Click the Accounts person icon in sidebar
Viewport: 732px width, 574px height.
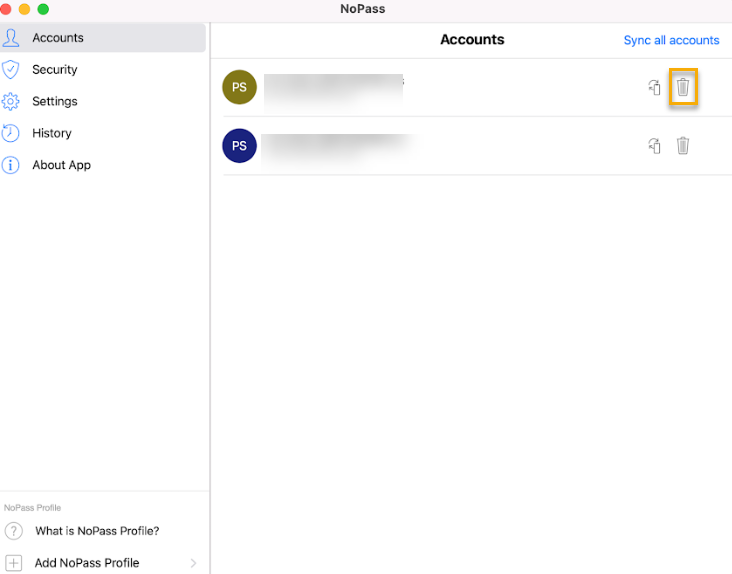[x=11, y=38]
